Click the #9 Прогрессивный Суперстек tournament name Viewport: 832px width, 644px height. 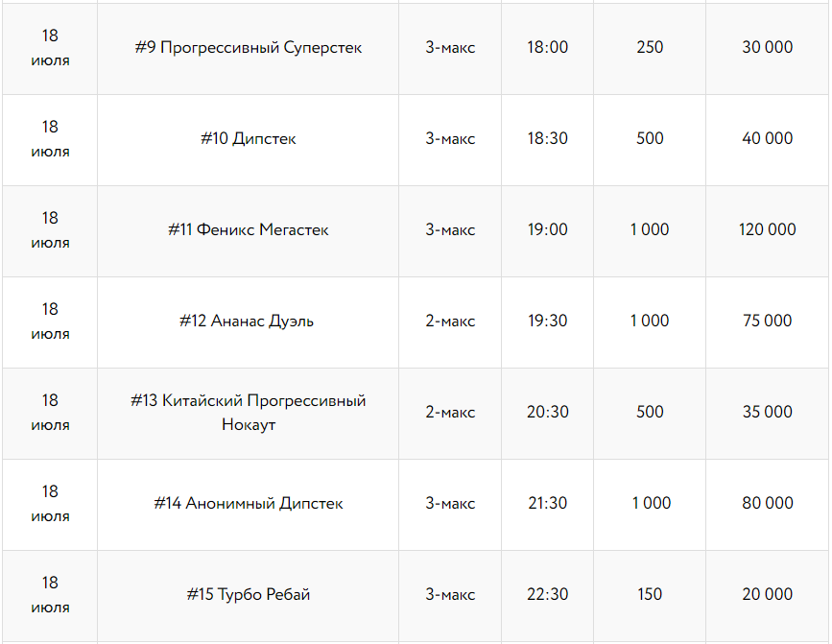tap(248, 47)
